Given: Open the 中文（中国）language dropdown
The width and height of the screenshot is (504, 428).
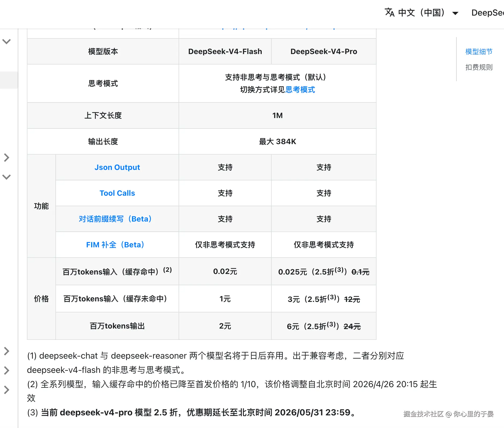Looking at the screenshot, I should click(421, 13).
